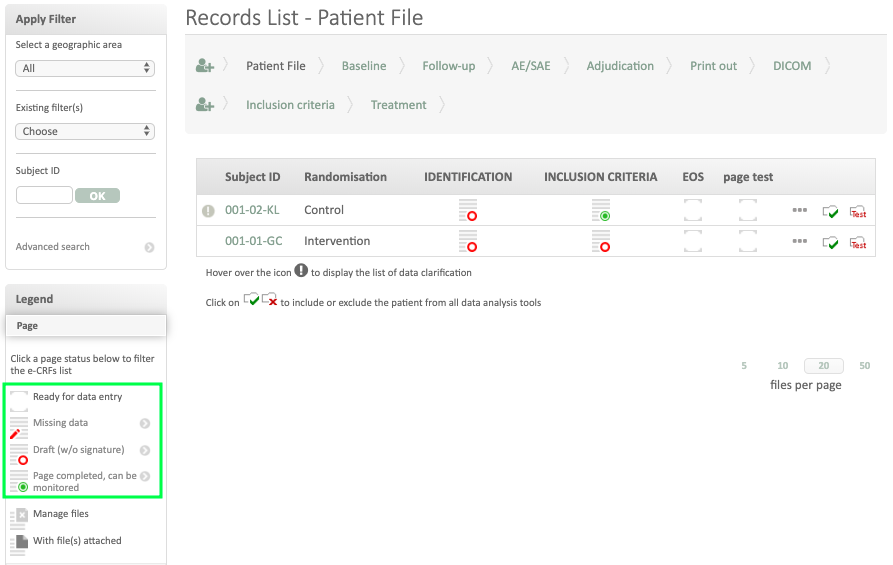Set 50 files per page
Screen dimensions: 893x565
click(x=864, y=366)
